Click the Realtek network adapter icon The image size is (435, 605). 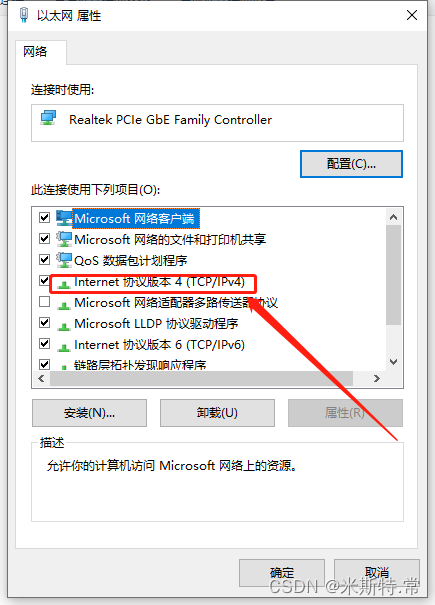[x=49, y=118]
